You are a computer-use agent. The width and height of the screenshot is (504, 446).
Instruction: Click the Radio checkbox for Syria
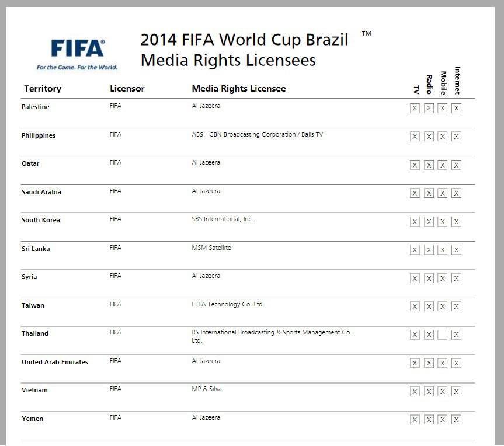(x=429, y=278)
